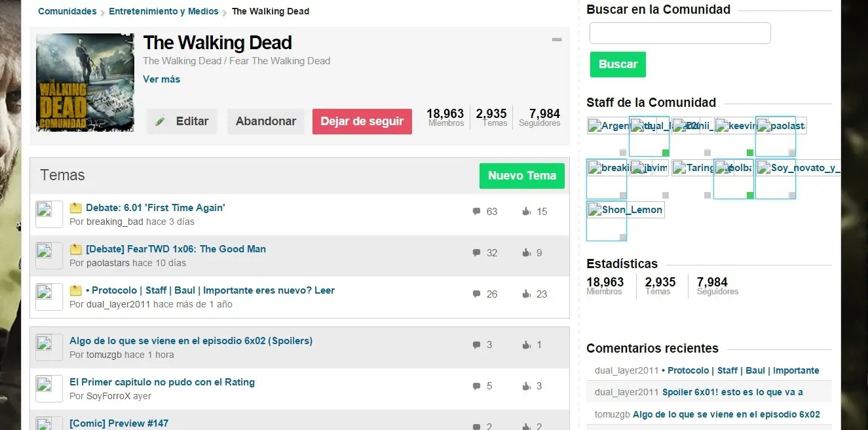Click '2,935 Temas' in the community header
This screenshot has width=868, height=430.
point(491,117)
